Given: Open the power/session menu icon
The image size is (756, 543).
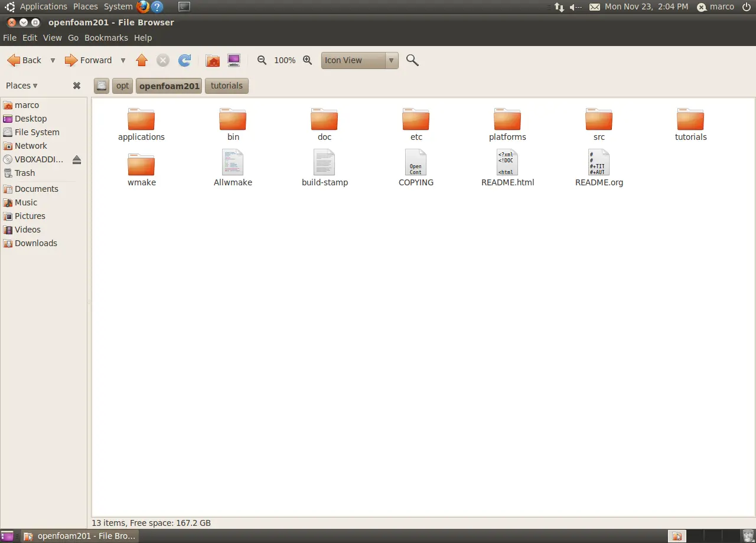Looking at the screenshot, I should tap(747, 7).
